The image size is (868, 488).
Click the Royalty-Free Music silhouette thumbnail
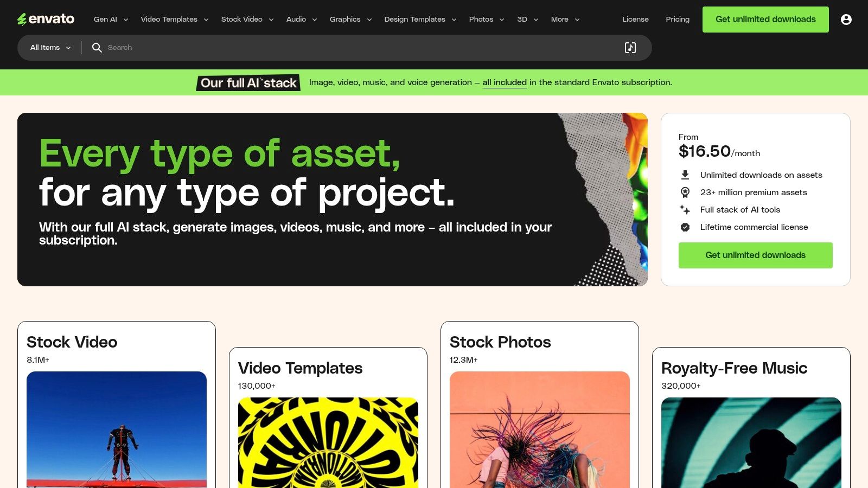[x=751, y=442]
